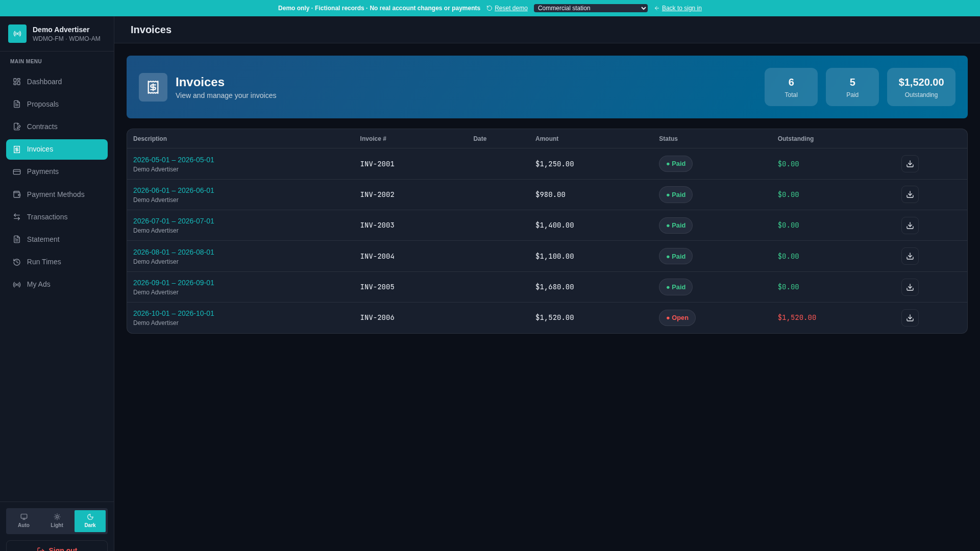This screenshot has height=551, width=980.
Task: Navigate to Payments label in the sidebar
Action: point(43,172)
